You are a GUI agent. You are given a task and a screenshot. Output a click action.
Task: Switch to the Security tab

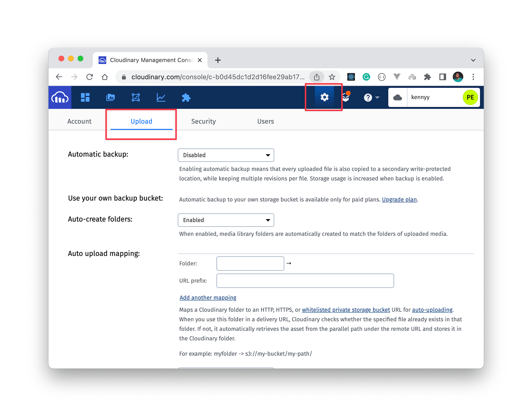[x=203, y=121]
